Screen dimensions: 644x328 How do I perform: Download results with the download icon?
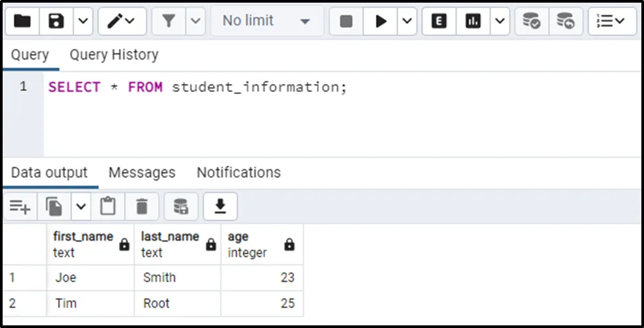(x=220, y=208)
